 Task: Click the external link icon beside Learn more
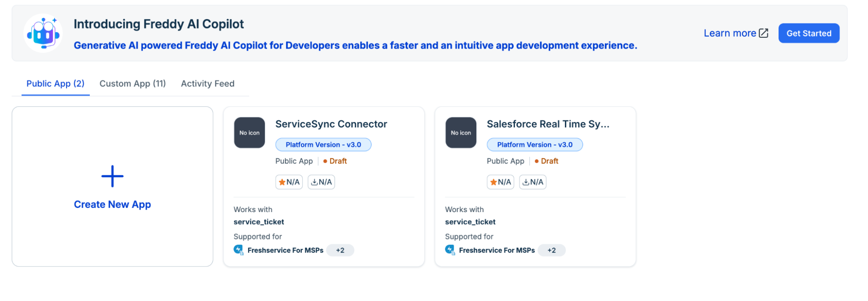tap(763, 33)
